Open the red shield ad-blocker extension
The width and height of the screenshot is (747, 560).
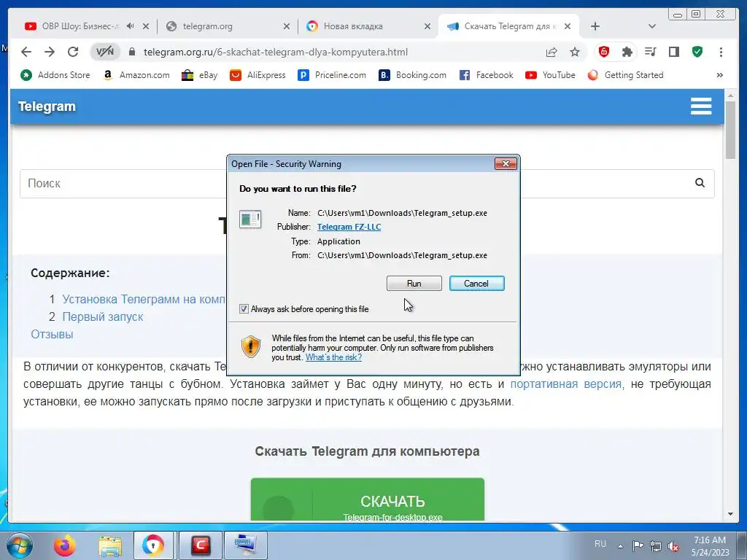pyautogui.click(x=604, y=52)
